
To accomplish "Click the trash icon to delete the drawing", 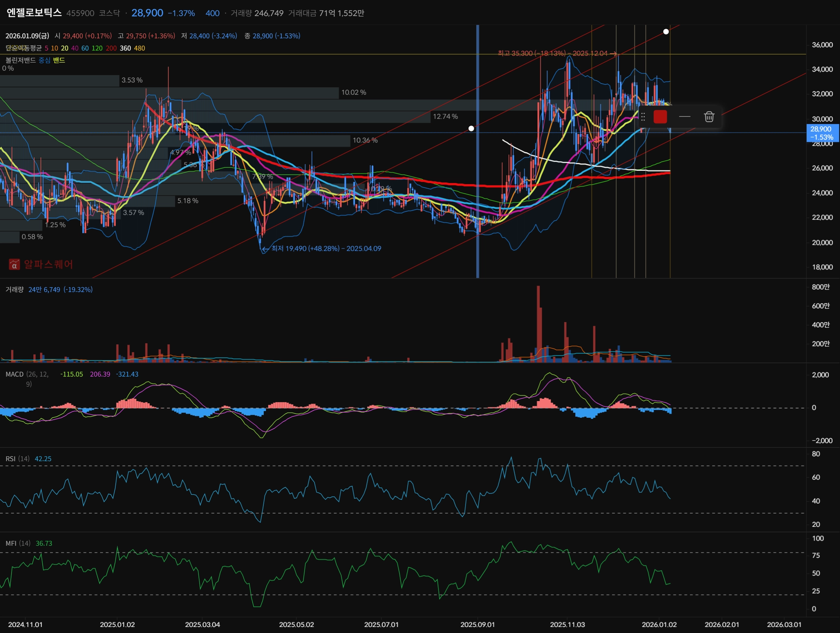I will pos(709,117).
